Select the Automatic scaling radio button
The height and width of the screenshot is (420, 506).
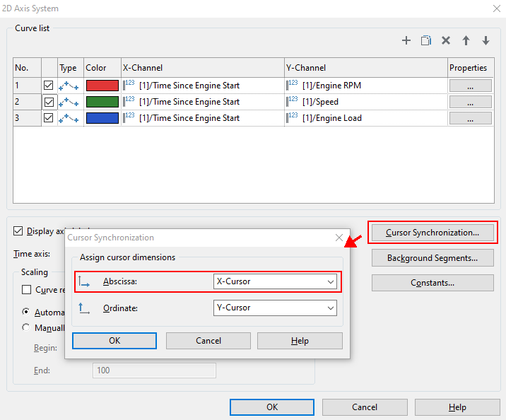tap(26, 311)
